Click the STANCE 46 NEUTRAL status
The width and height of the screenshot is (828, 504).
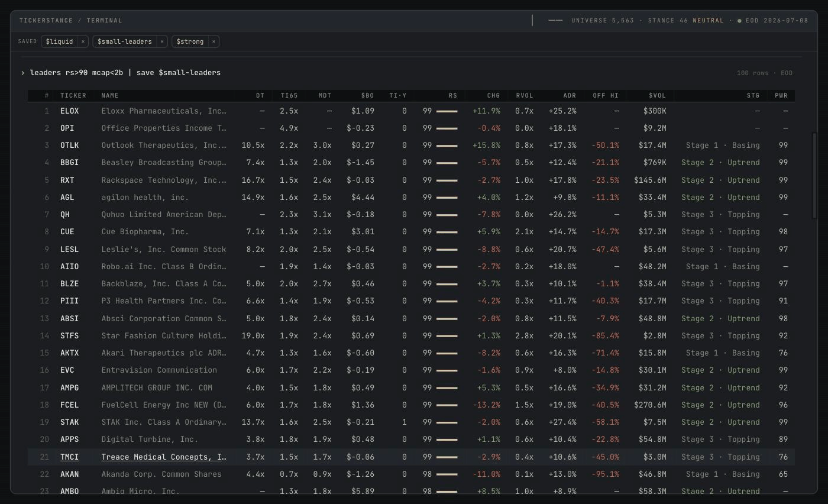pos(685,20)
